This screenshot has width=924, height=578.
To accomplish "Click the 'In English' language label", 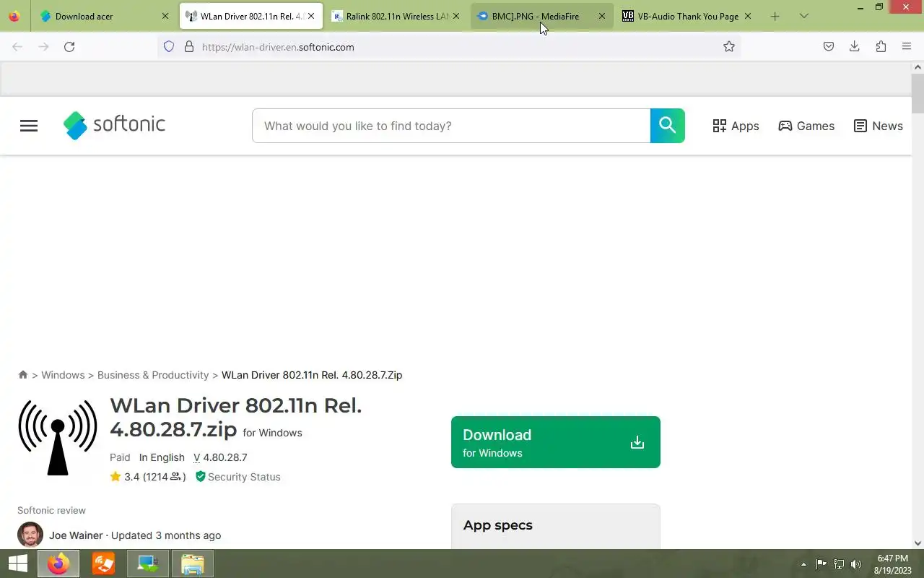I will coord(162,457).
